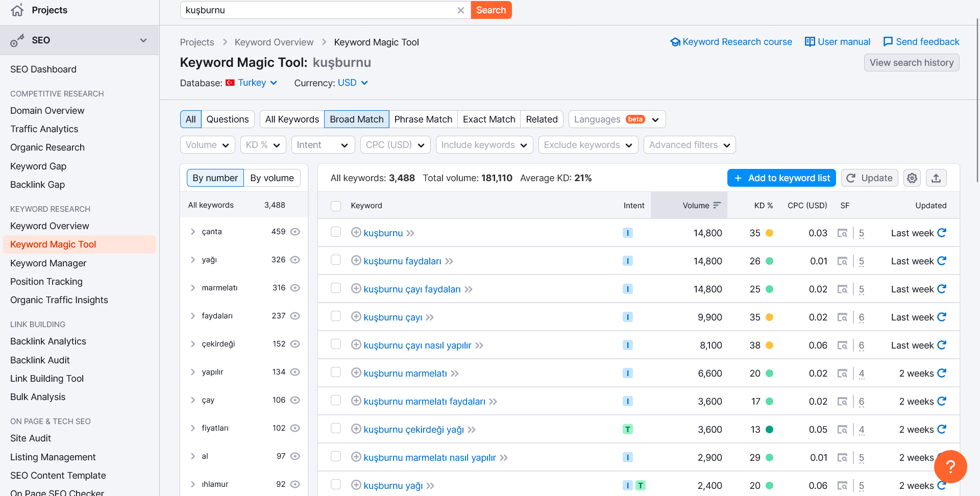Check the kuşburnu faydaları row

click(x=336, y=260)
